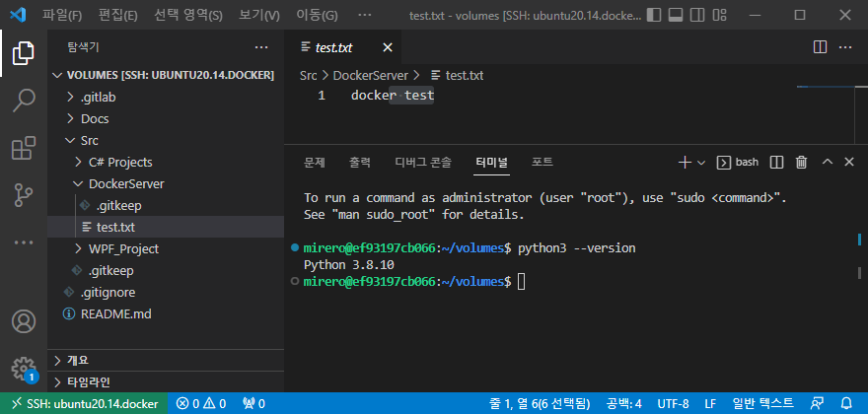The width and height of the screenshot is (868, 414).
Task: Create a new terminal with plus icon
Action: pyautogui.click(x=685, y=163)
